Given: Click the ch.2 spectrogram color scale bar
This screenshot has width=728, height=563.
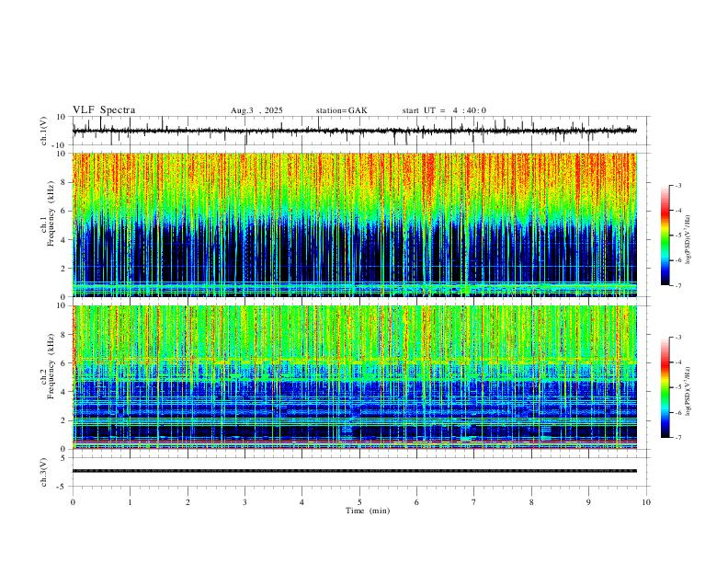Looking at the screenshot, I should point(665,387).
